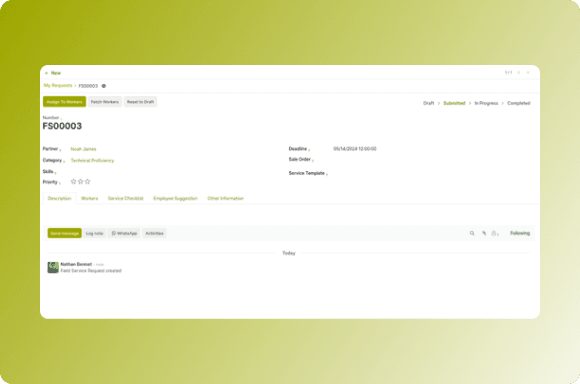
Task: Open the followers list person icon
Action: click(x=495, y=233)
